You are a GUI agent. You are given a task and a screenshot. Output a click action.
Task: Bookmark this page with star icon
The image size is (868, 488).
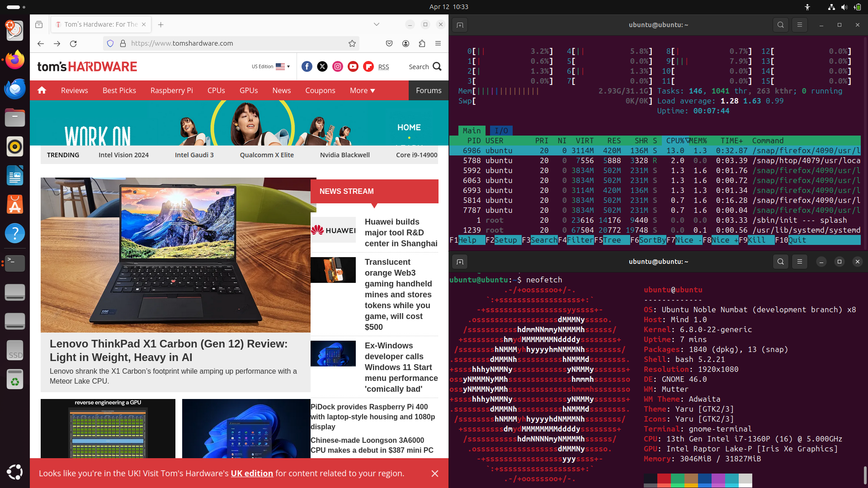352,43
